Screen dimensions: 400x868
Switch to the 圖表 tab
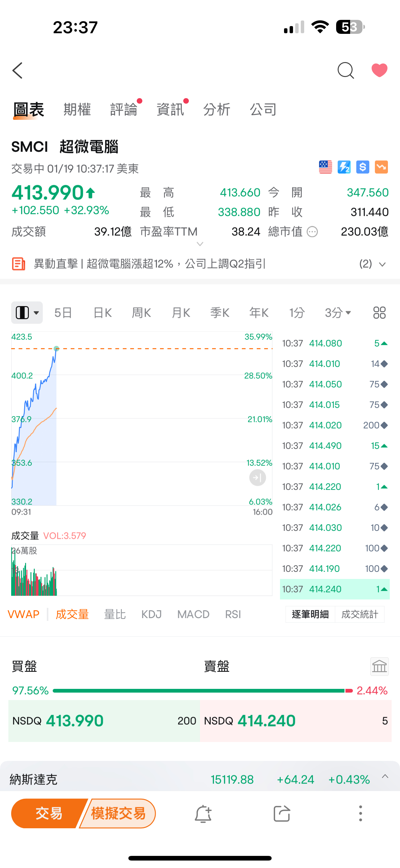pos(29,110)
